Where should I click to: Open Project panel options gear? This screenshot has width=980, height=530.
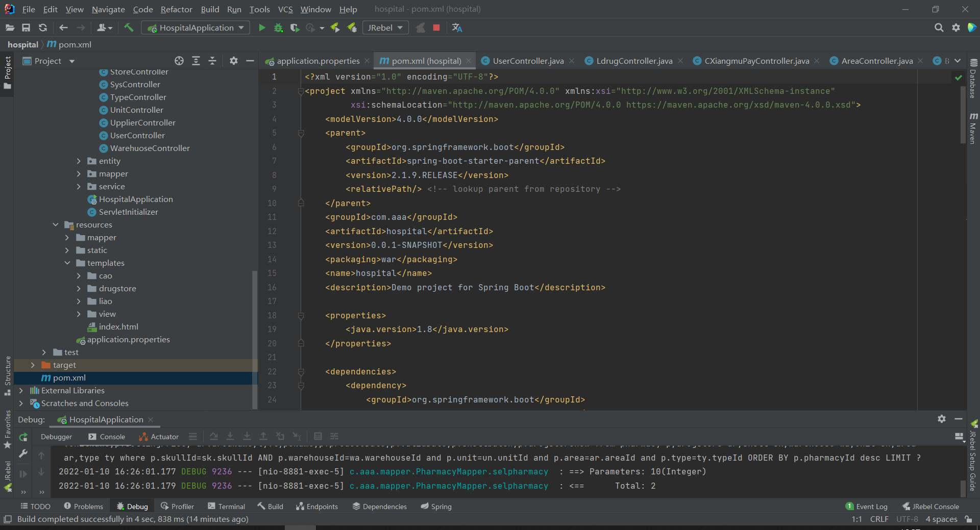[x=234, y=61]
